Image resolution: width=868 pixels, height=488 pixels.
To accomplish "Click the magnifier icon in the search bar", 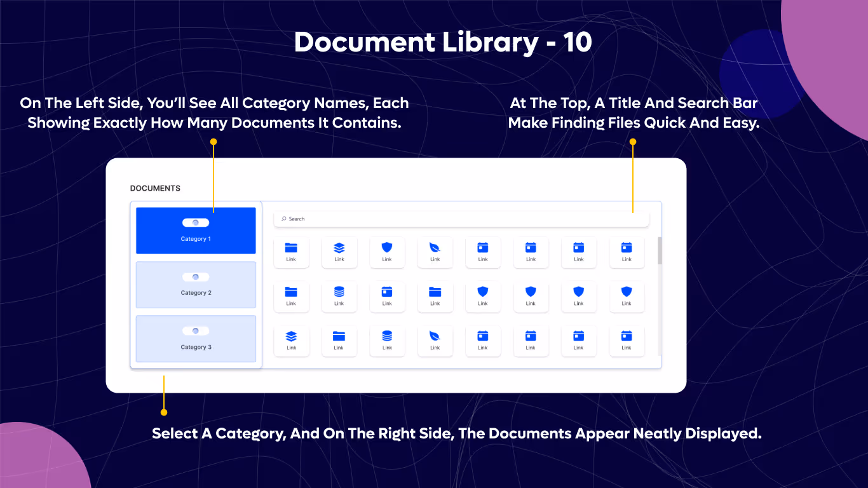I will [x=283, y=219].
